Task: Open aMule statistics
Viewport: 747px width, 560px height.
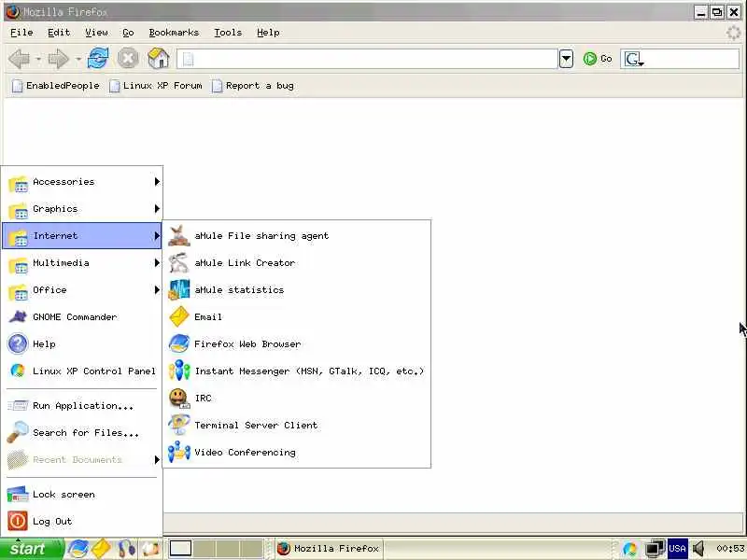Action: 297,290
